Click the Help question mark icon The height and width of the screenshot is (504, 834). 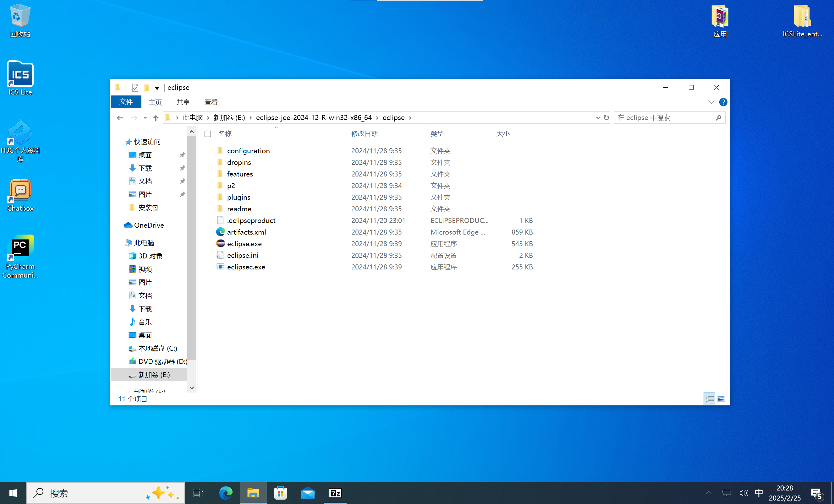(723, 102)
